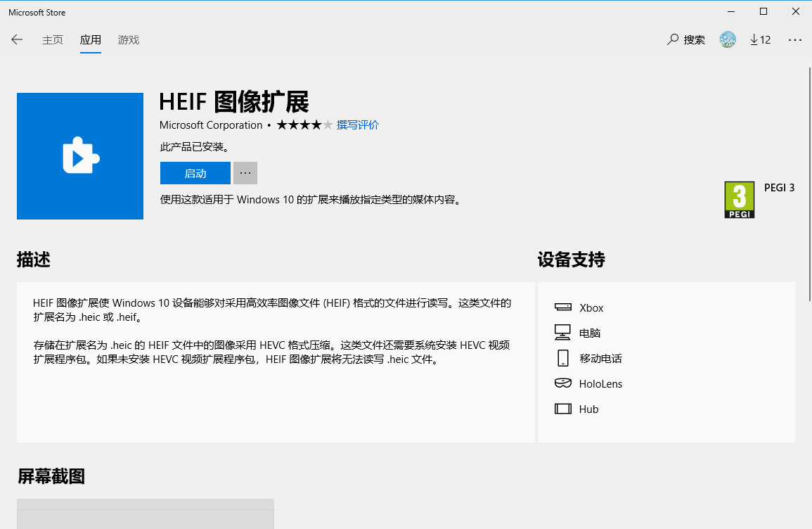Click the 此产品已安装 status text
The height and width of the screenshot is (529, 812).
(195, 147)
